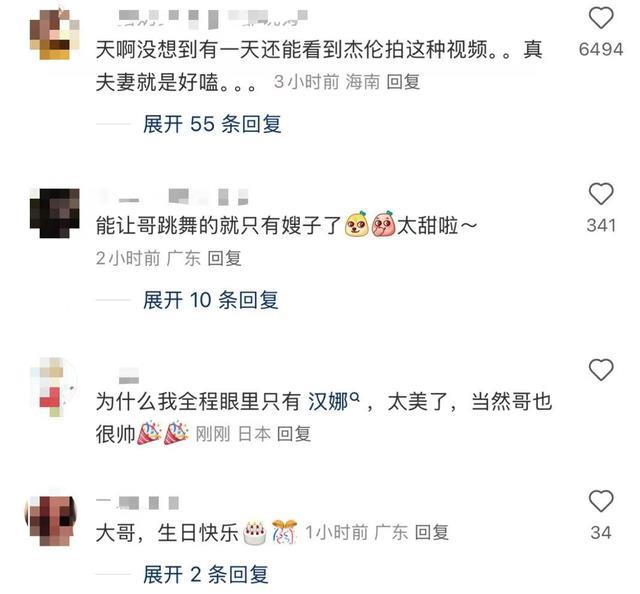Like the comment with 6494 likes

601,18
